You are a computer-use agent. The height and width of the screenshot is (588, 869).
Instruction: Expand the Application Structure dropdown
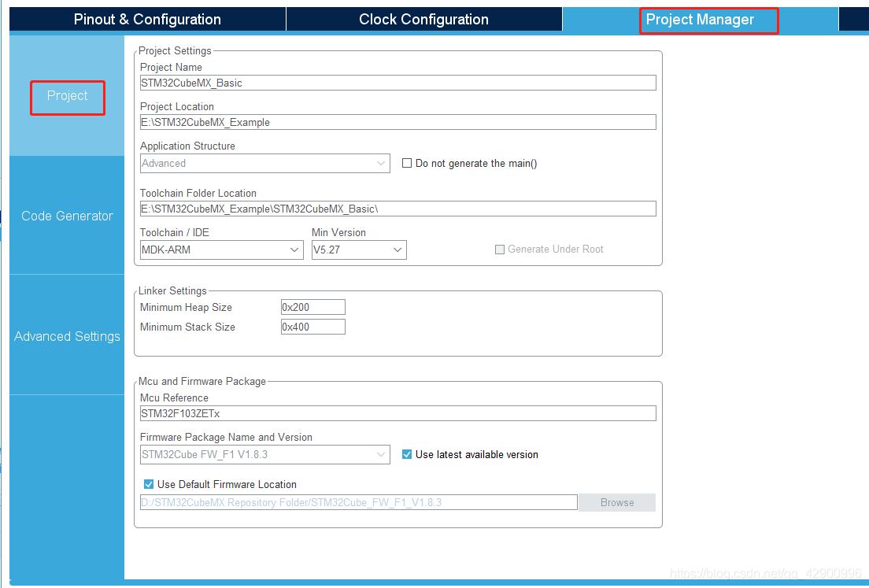pos(265,163)
